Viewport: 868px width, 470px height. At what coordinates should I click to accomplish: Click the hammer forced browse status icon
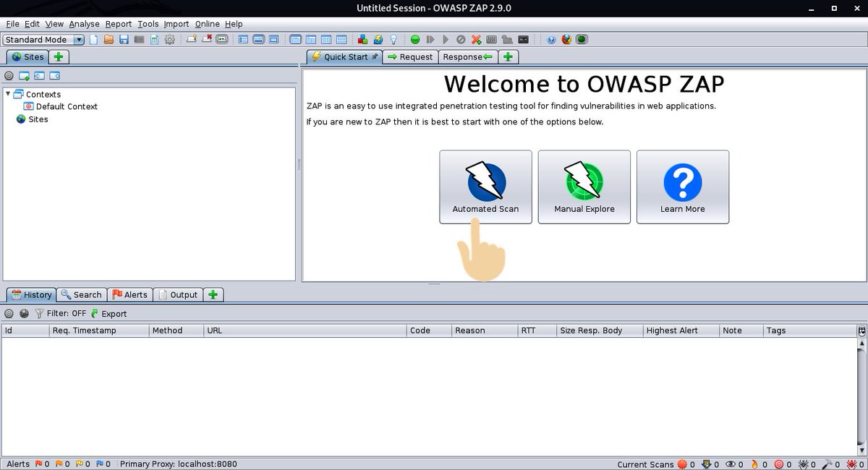click(x=827, y=464)
